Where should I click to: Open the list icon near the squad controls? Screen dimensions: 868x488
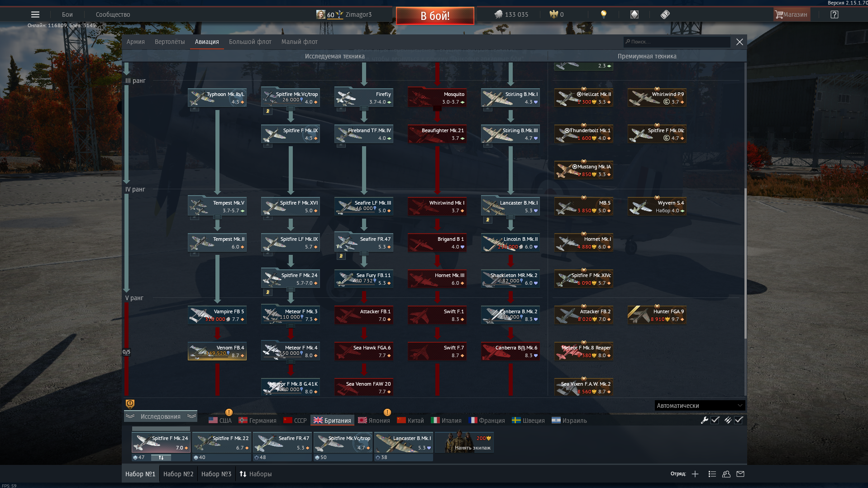click(x=712, y=474)
